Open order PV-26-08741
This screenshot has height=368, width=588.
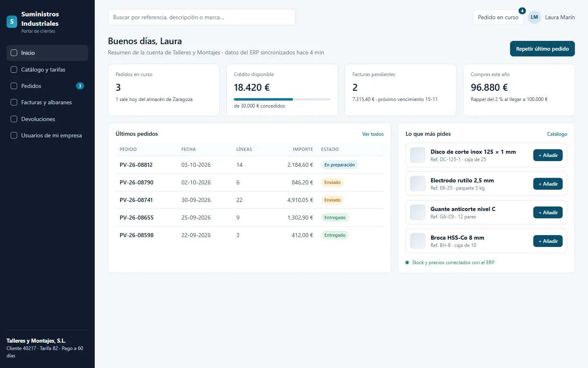click(x=136, y=200)
